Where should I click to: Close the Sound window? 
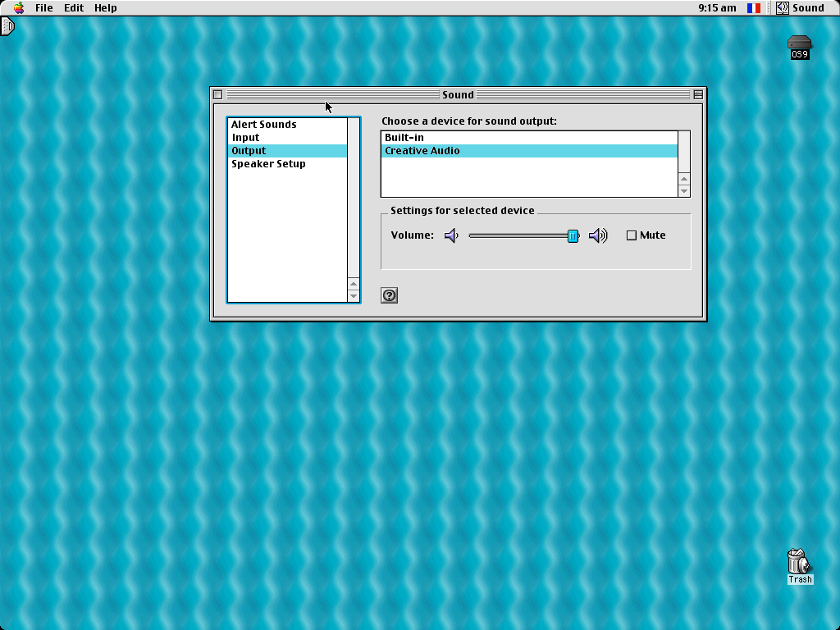coord(217,95)
